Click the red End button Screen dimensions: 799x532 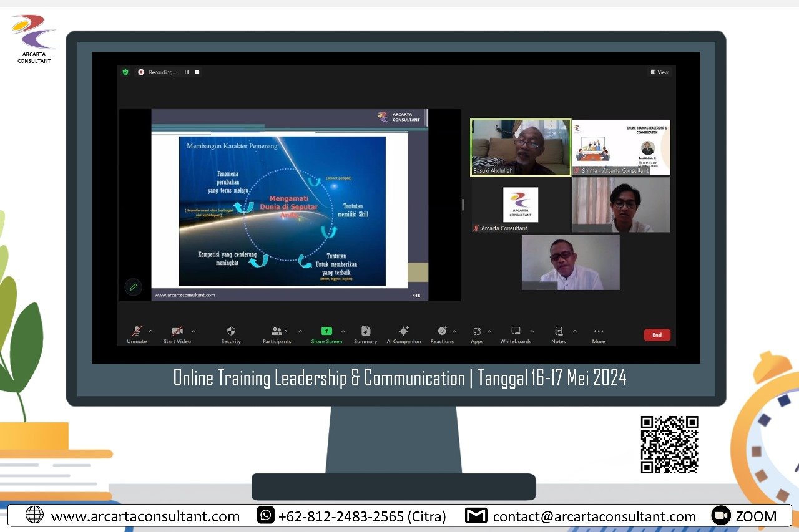click(x=657, y=335)
